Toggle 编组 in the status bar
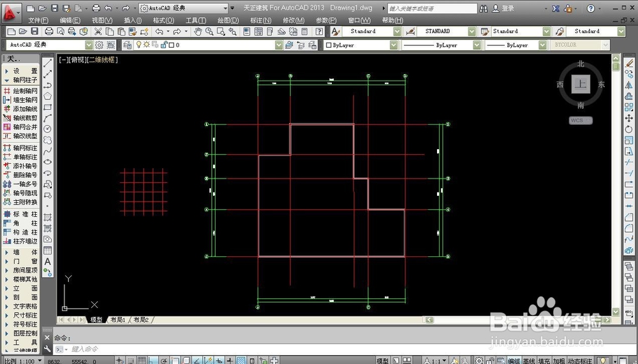 [514, 361]
